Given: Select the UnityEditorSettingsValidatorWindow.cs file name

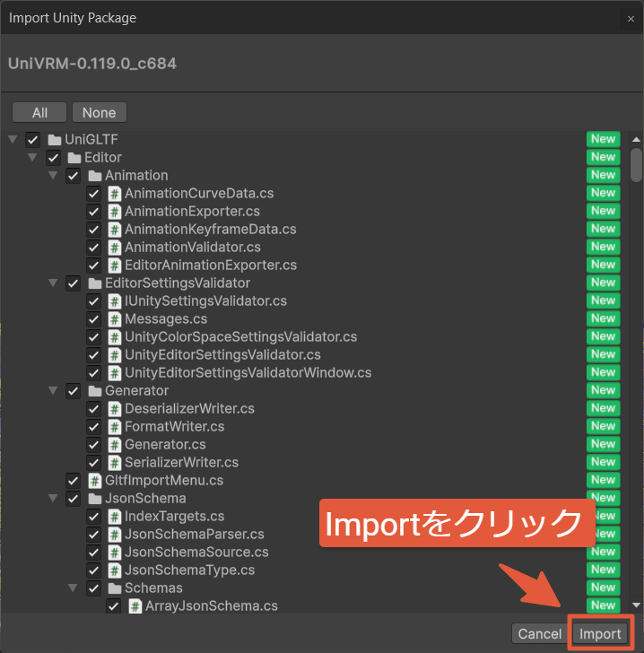Looking at the screenshot, I should pos(248,373).
